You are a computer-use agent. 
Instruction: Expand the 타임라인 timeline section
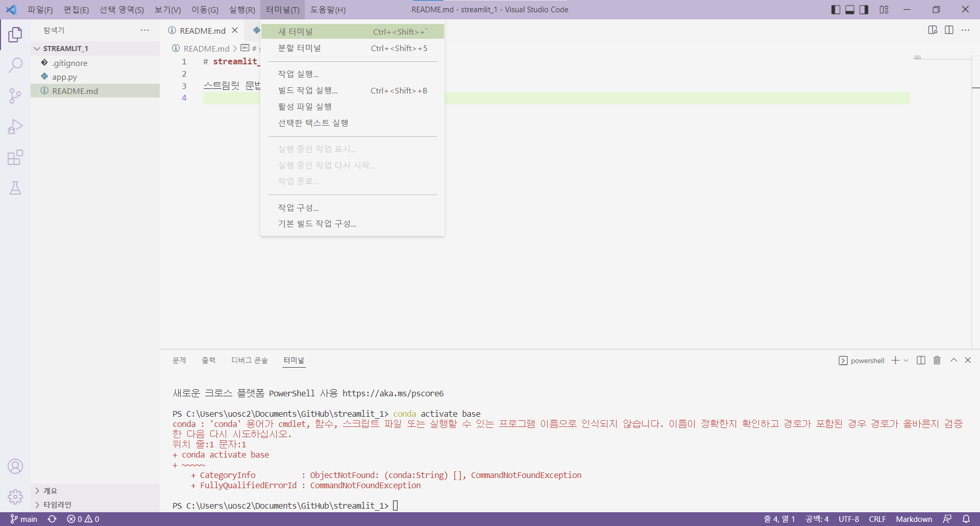95,505
